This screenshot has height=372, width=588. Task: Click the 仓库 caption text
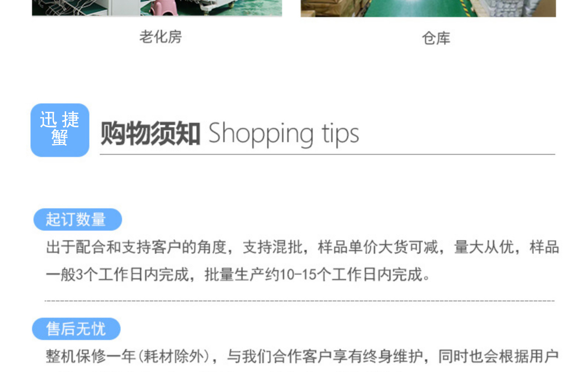click(x=436, y=38)
